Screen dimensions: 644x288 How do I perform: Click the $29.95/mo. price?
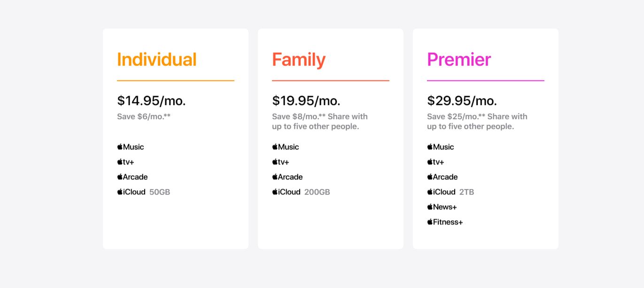click(462, 100)
